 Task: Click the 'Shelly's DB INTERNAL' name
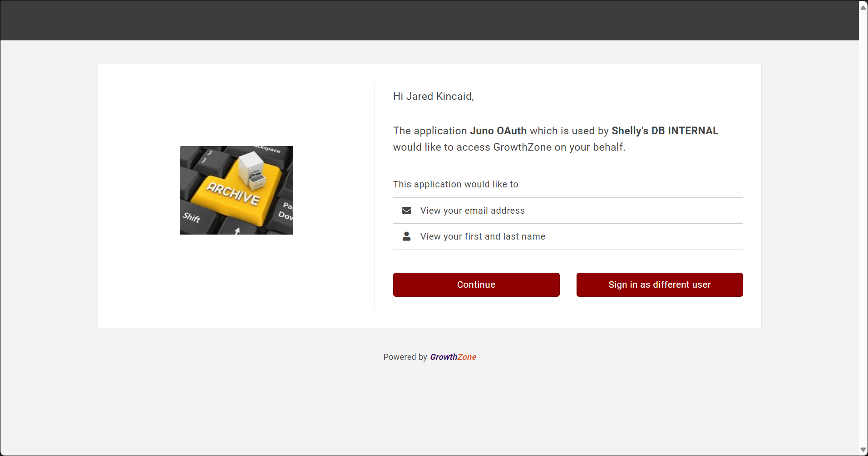[665, 131]
